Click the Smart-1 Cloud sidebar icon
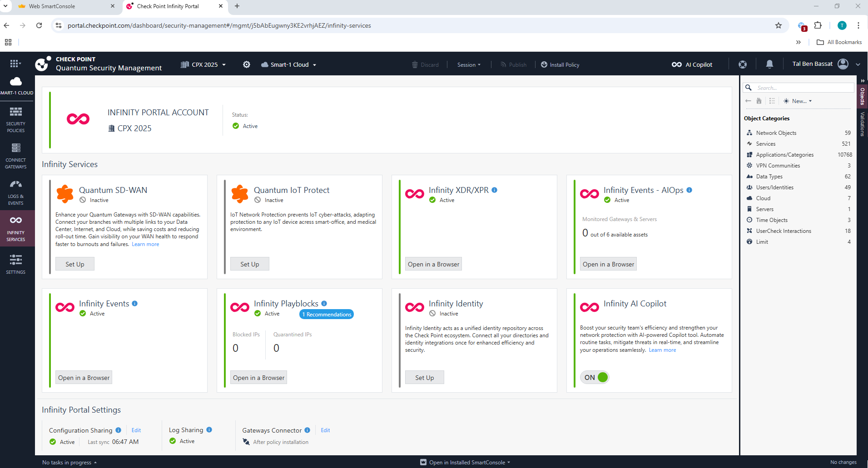The image size is (868, 468). (16, 84)
